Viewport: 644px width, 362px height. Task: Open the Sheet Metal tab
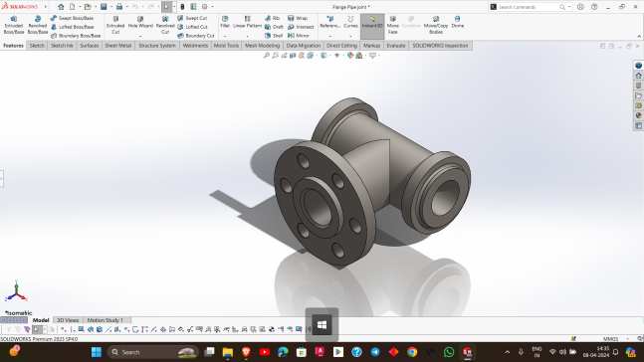click(x=118, y=46)
